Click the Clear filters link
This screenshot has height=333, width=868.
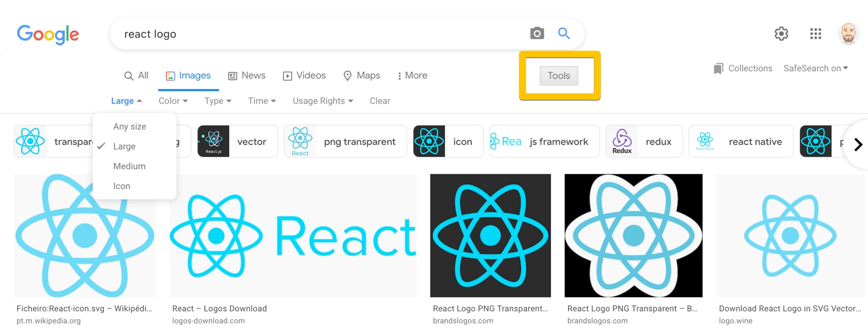point(380,101)
